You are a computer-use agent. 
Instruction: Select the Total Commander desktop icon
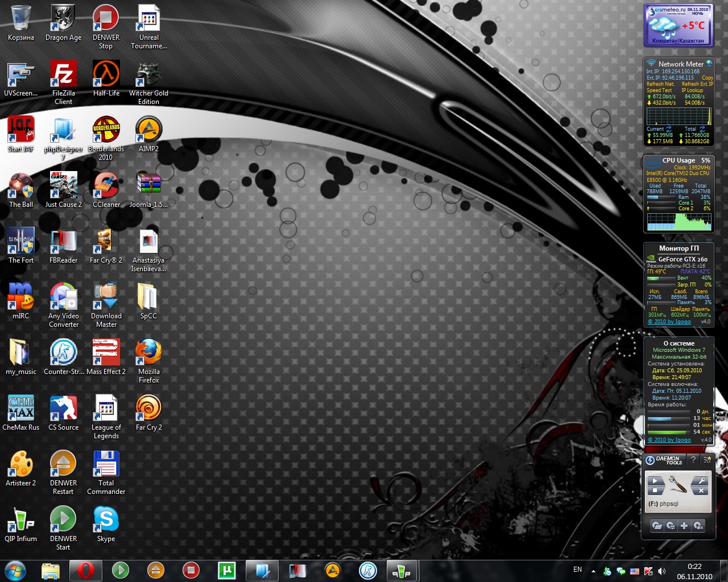click(x=106, y=465)
